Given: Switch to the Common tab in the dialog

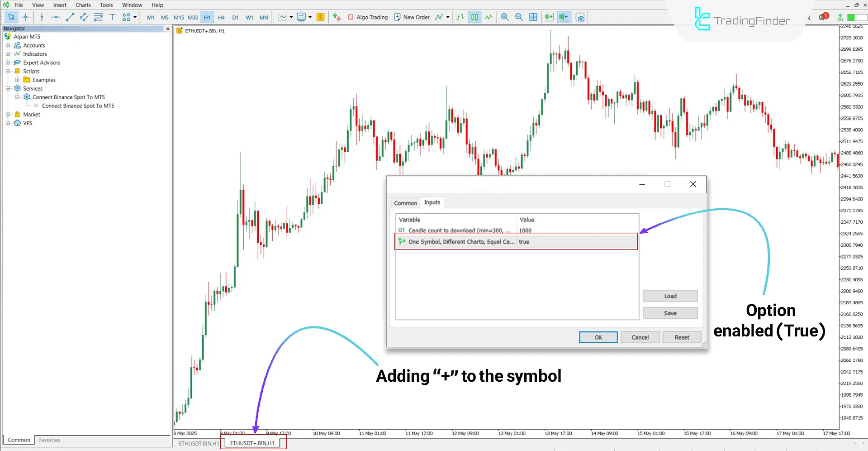Looking at the screenshot, I should (405, 202).
